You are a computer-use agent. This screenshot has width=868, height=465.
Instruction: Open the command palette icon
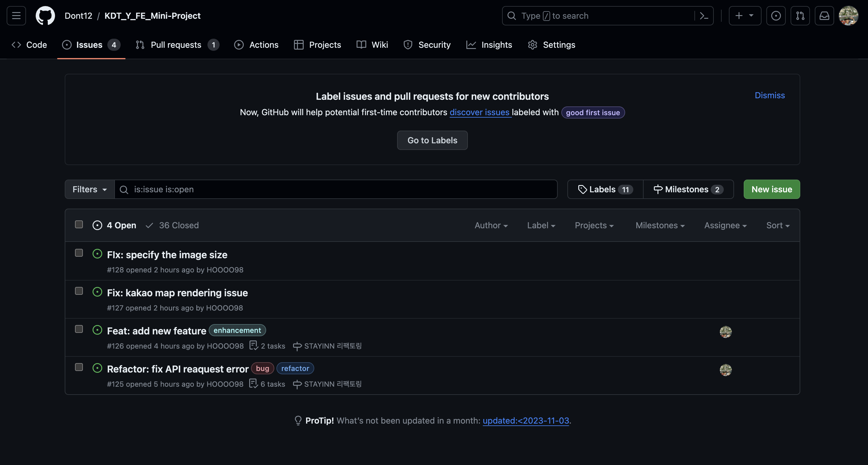[x=704, y=15]
